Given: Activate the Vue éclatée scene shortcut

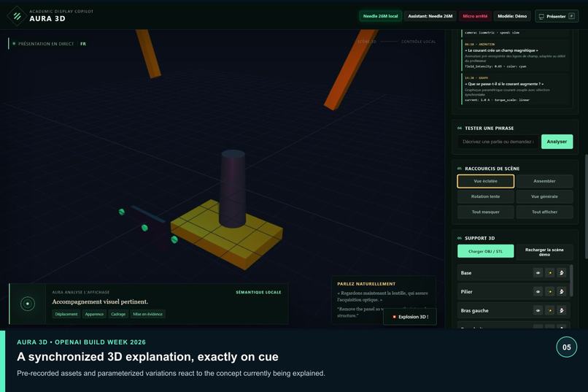Looking at the screenshot, I should [x=486, y=181].
